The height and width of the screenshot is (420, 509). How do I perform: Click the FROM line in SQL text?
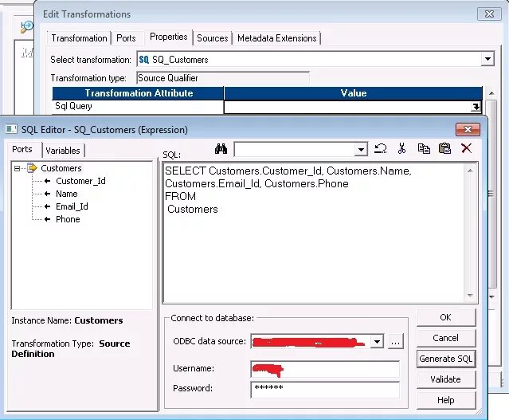tap(181, 196)
